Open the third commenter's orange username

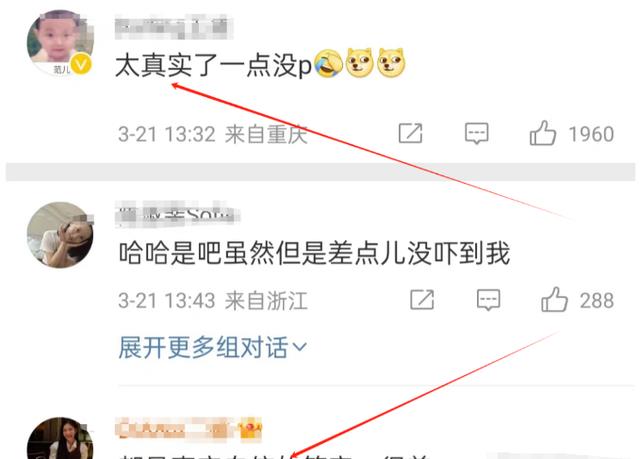tap(172, 428)
